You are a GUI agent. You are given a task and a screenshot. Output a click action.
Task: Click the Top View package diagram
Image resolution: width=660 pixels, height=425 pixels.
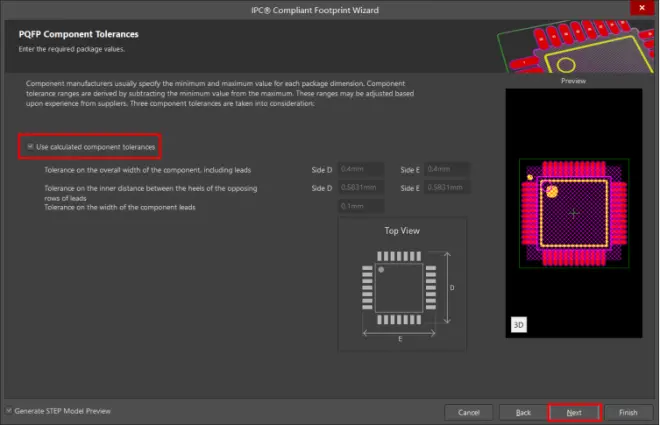pyautogui.click(x=402, y=284)
